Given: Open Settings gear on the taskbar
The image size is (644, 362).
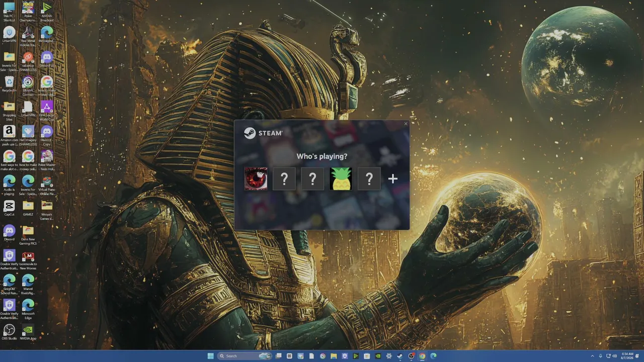Looking at the screenshot, I should (389, 356).
